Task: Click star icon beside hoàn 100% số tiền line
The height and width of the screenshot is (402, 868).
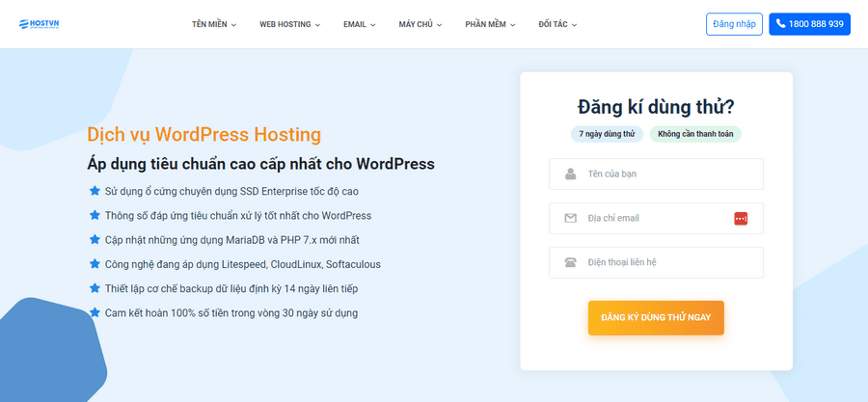Action: point(95,313)
